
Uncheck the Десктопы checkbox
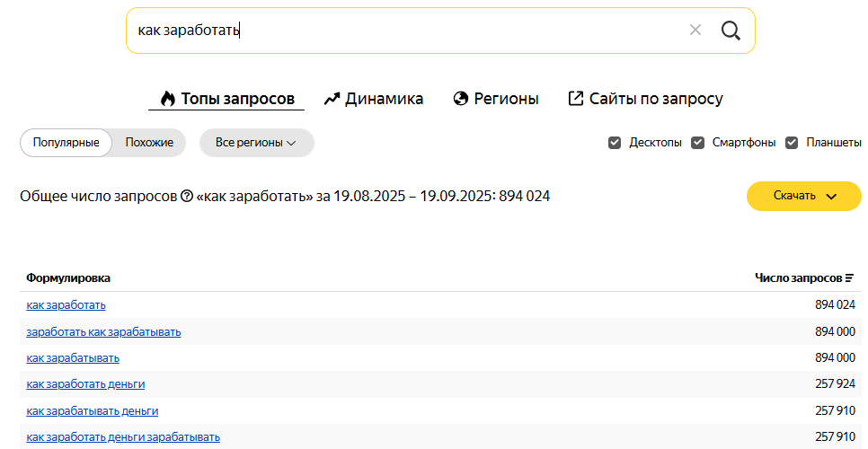click(x=615, y=143)
